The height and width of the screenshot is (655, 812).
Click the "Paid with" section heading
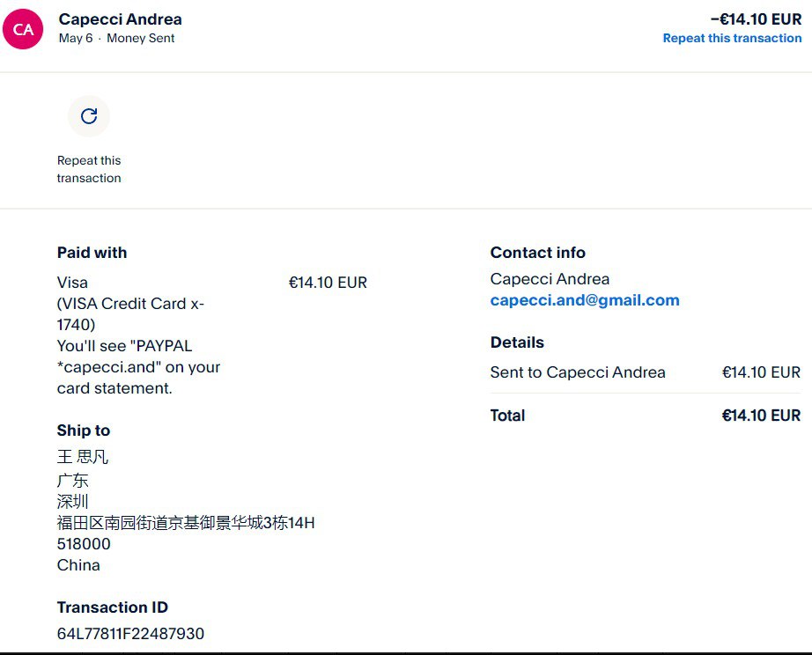click(x=92, y=253)
